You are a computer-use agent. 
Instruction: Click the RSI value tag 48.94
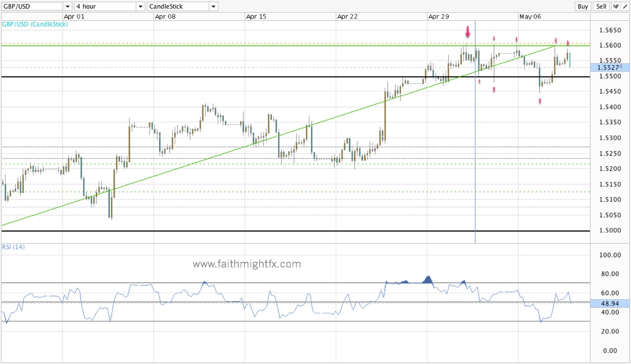point(609,304)
